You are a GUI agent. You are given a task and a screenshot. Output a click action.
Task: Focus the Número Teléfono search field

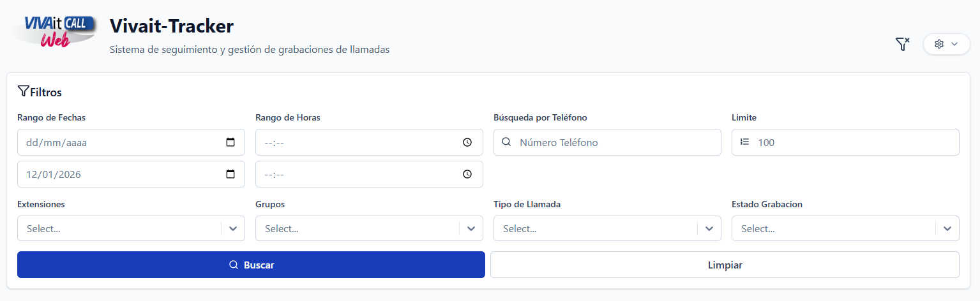(613, 143)
